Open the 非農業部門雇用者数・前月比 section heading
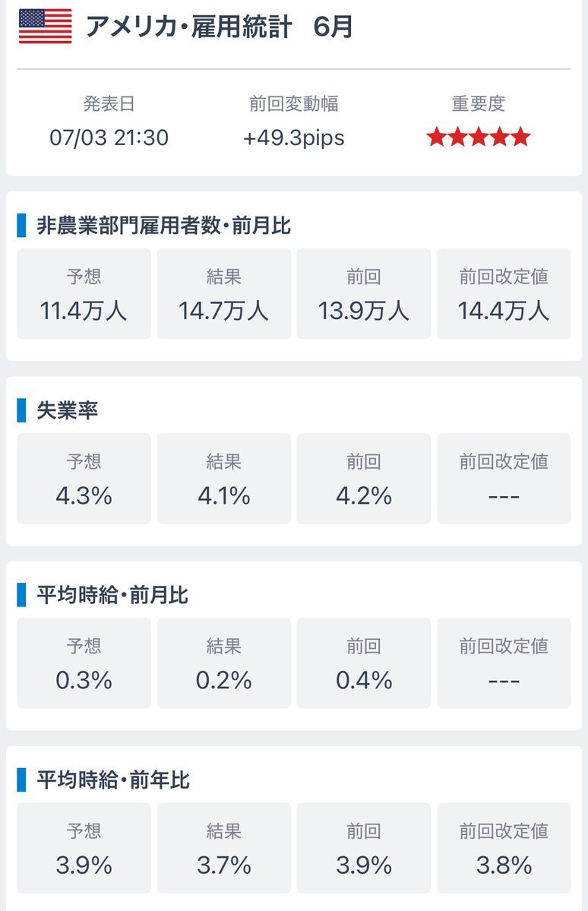 [x=164, y=226]
